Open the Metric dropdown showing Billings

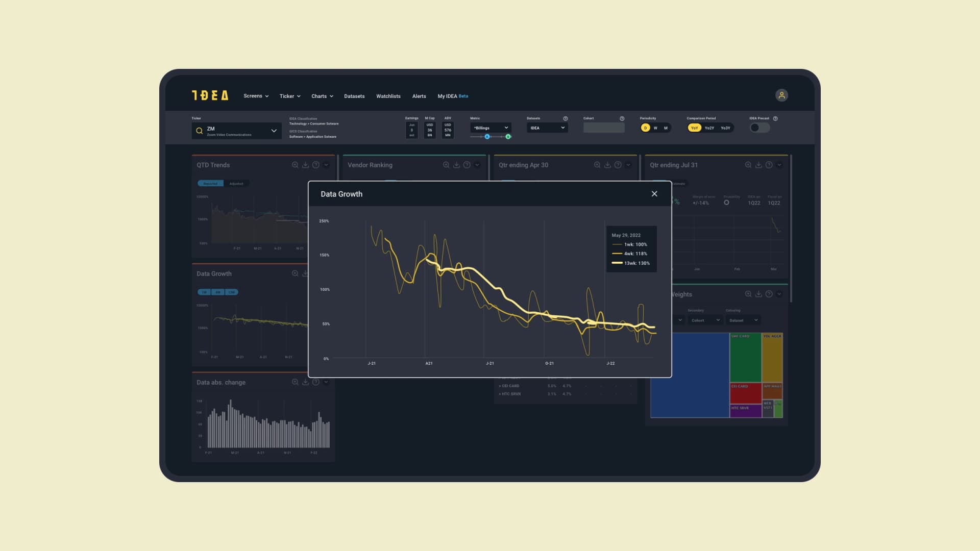[x=489, y=128]
